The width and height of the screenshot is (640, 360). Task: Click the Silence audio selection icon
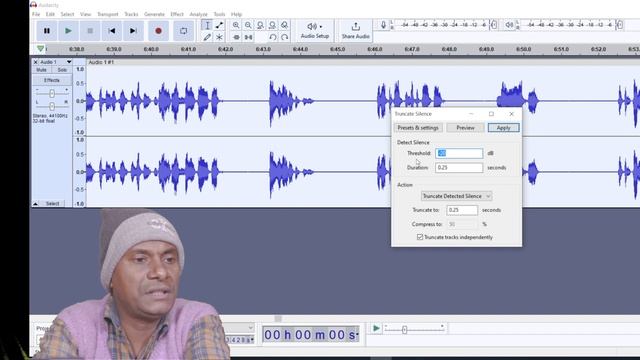click(x=248, y=37)
